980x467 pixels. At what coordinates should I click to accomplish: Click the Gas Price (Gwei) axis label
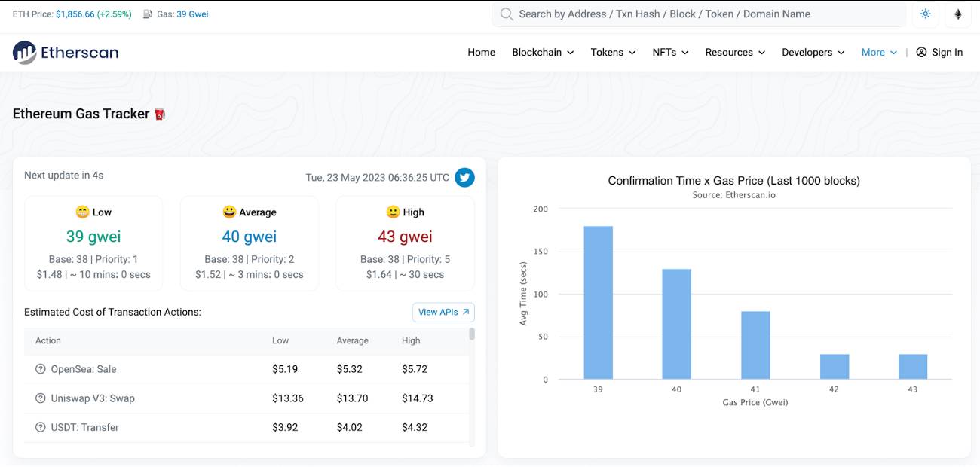click(755, 403)
